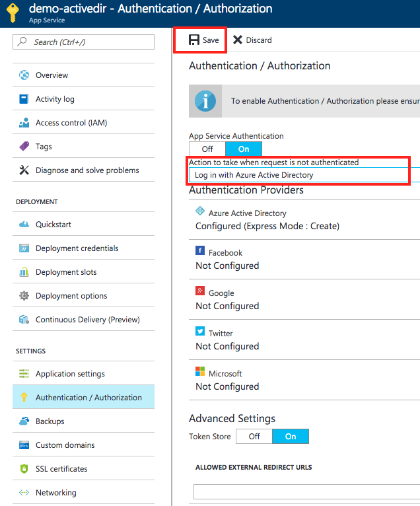Click the info banner about enabling Authentication
Screen dimensions: 420x506
304,101
